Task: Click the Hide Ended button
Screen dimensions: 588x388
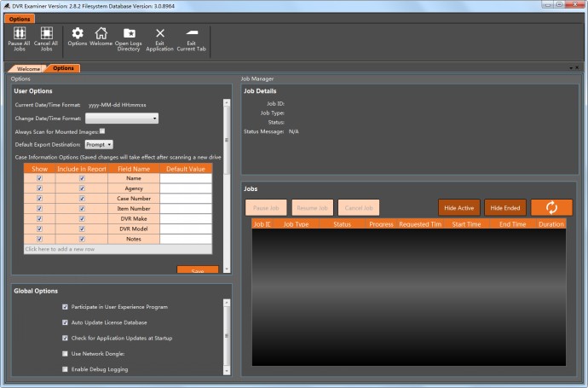Action: (x=505, y=208)
